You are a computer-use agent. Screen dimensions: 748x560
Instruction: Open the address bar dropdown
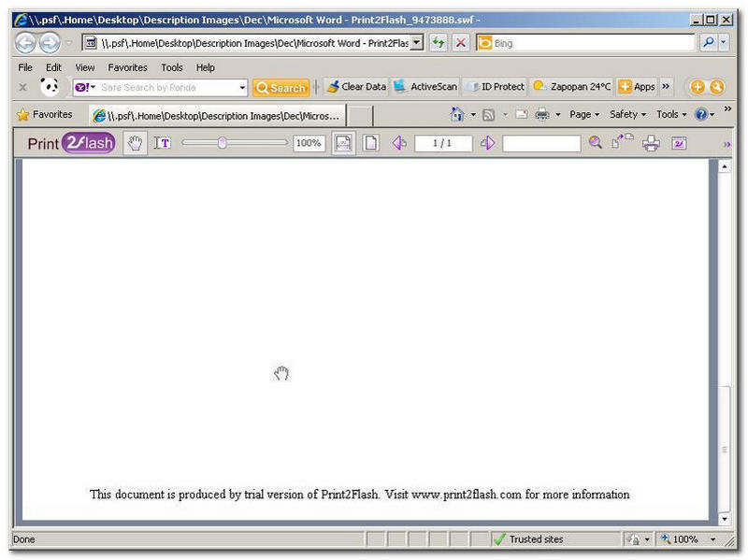click(x=416, y=43)
